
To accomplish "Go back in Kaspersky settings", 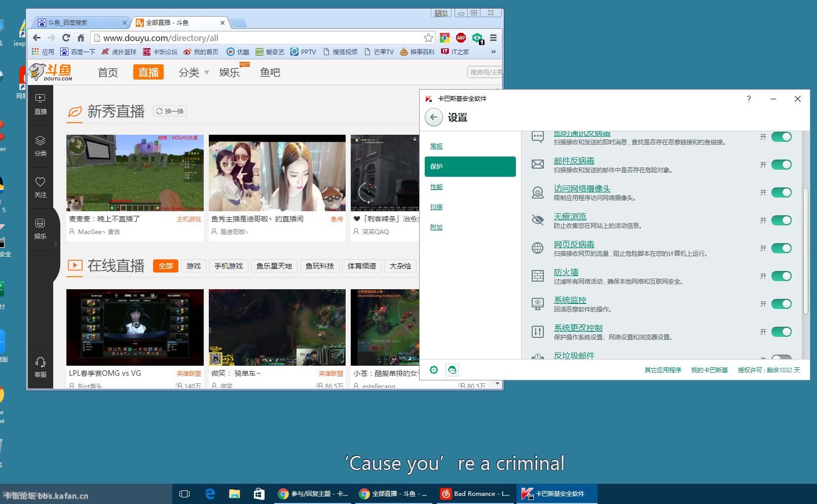I will pos(433,118).
